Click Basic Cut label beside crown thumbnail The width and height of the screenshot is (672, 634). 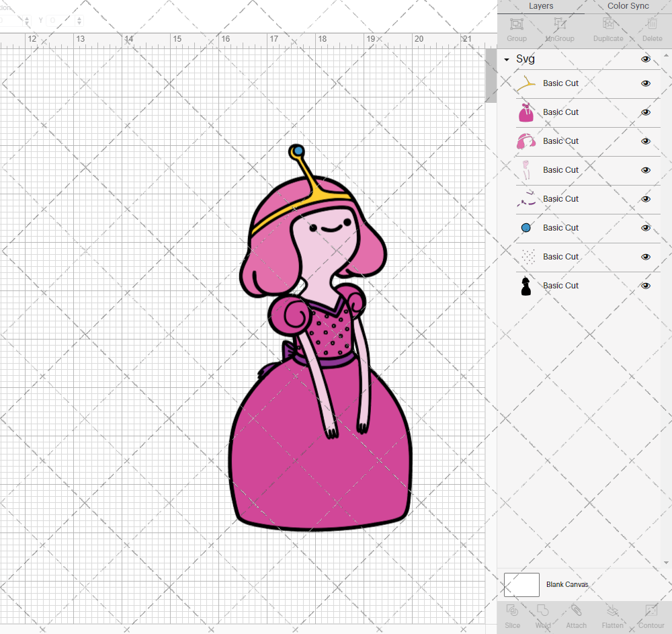coord(560,83)
